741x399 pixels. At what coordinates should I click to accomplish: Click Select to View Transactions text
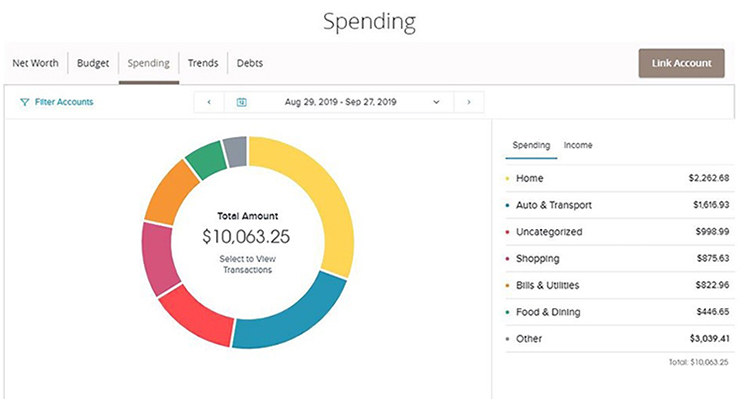[248, 264]
